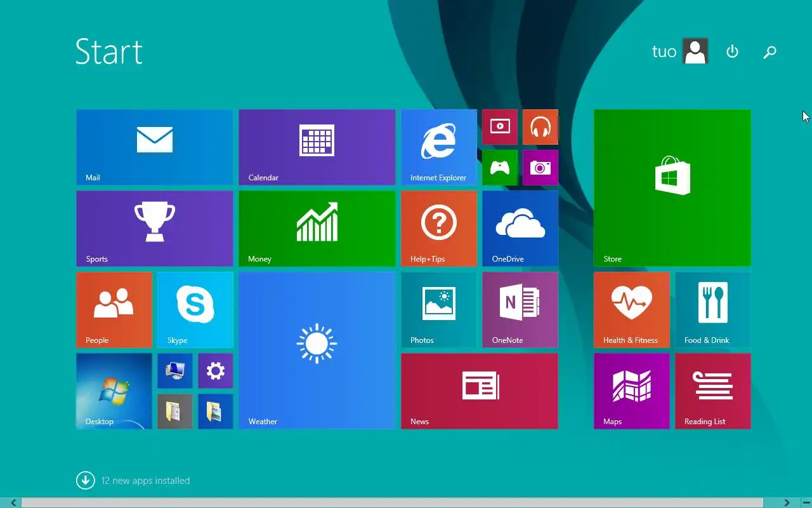This screenshot has height=508, width=812.
Task: Open the This PC computer tile
Action: [175, 371]
